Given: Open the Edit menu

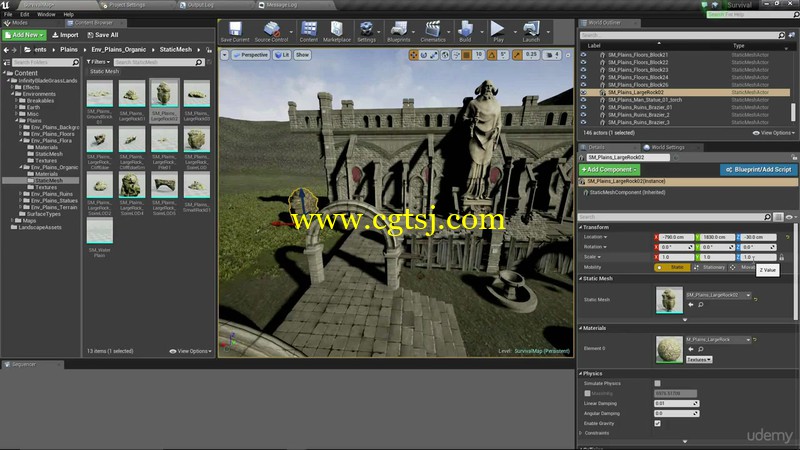Looking at the screenshot, I should [24, 14].
